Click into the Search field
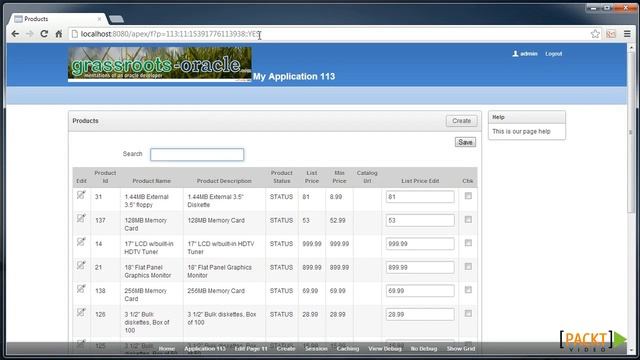The width and height of the screenshot is (640, 360). pos(197,154)
